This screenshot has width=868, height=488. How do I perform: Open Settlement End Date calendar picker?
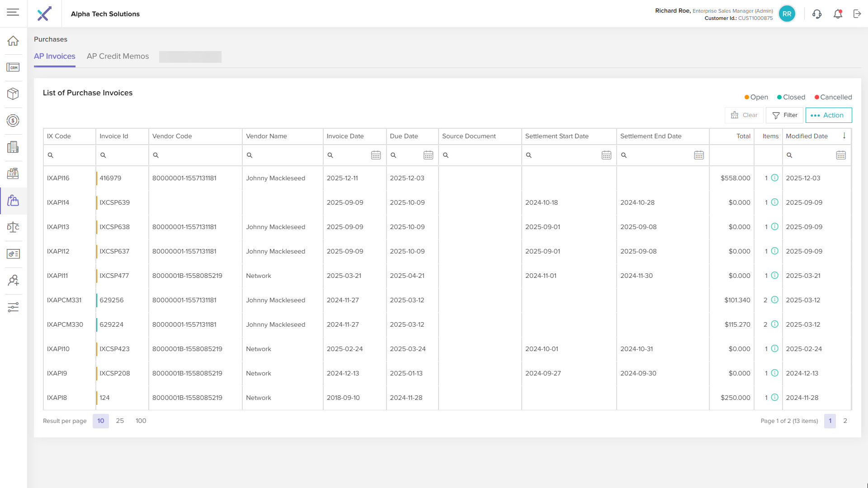coord(698,155)
